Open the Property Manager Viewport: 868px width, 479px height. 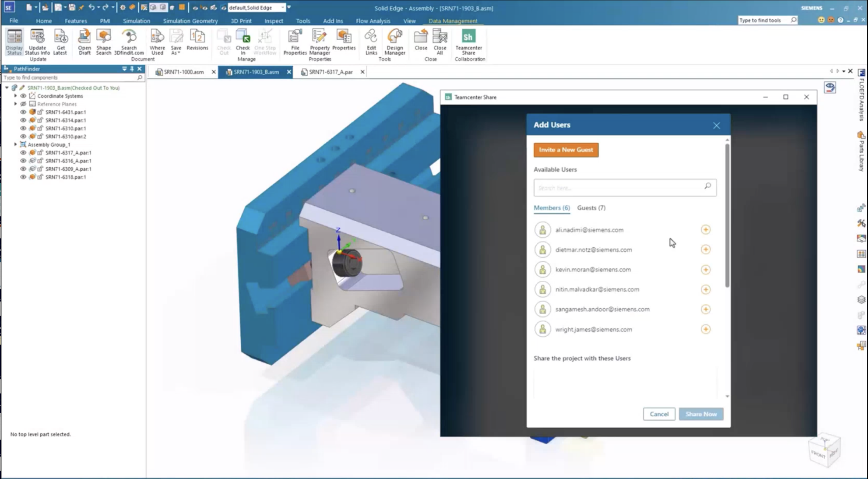click(319, 42)
